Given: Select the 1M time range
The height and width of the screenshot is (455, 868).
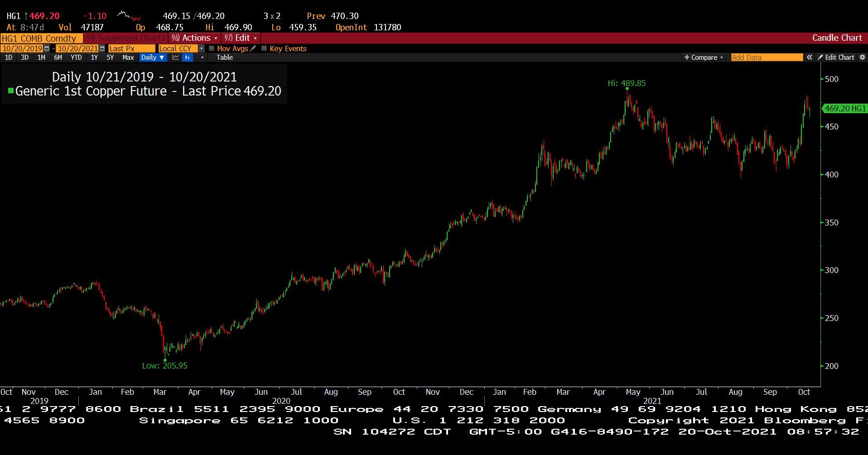Looking at the screenshot, I should pos(41,57).
